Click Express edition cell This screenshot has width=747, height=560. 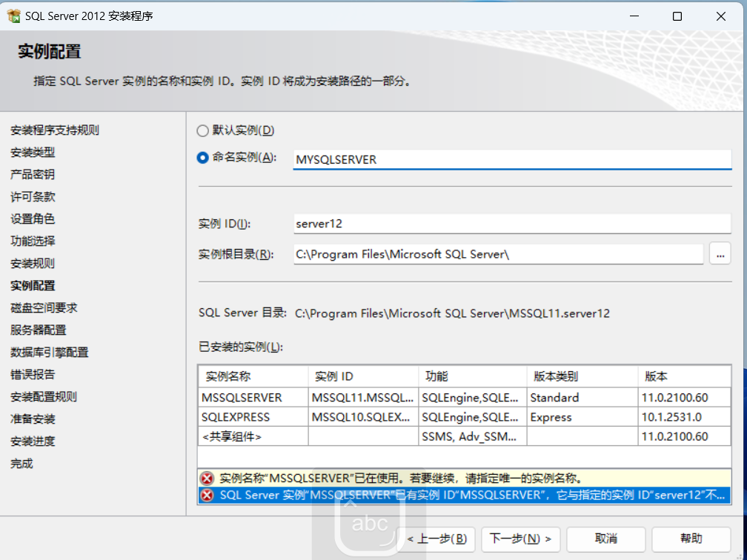coord(582,417)
